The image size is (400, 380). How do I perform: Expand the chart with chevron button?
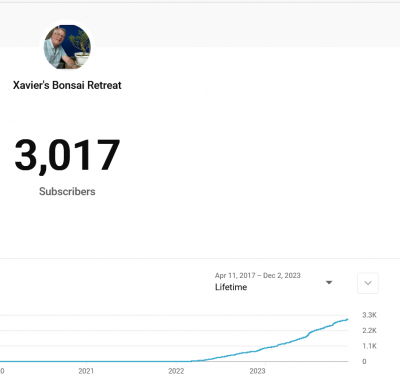(368, 283)
